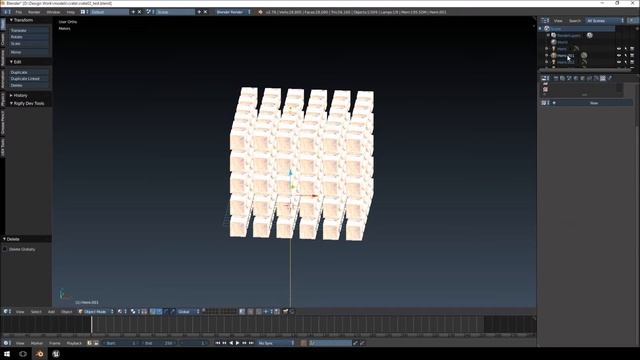Open the Global orientation dropdown
The height and width of the screenshot is (360, 640).
pos(189,311)
